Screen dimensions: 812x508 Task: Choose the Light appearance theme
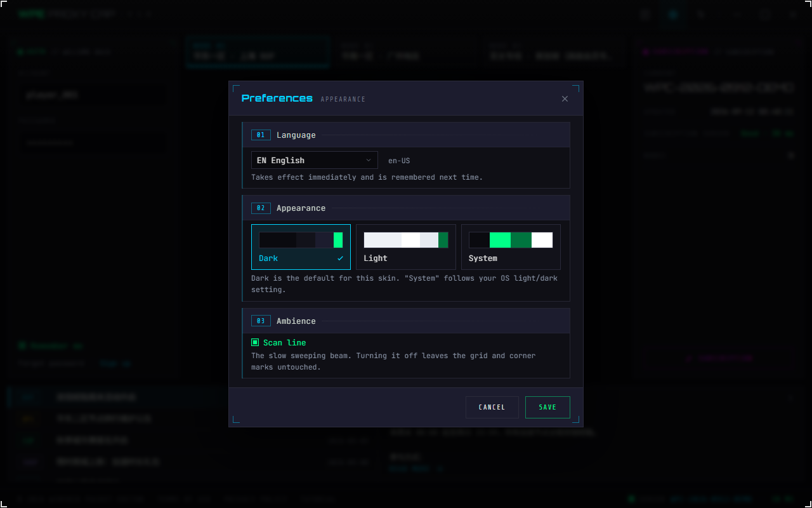pyautogui.click(x=406, y=247)
